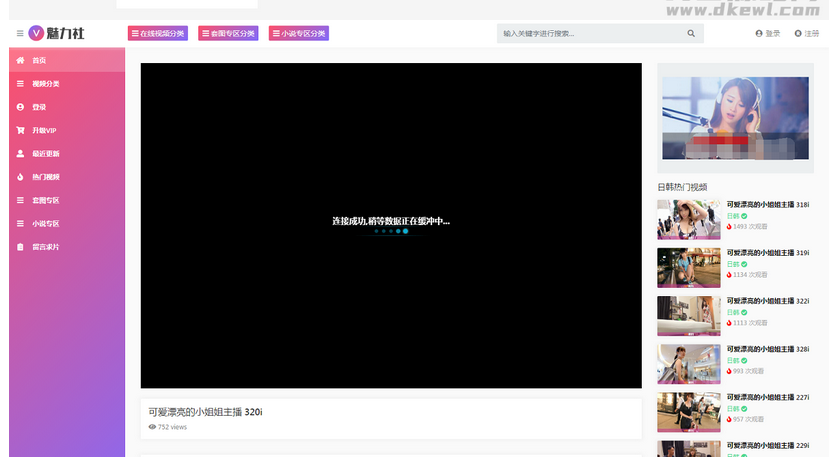Click the flame icon beside 热门视频
The image size is (831, 457).
(20, 177)
